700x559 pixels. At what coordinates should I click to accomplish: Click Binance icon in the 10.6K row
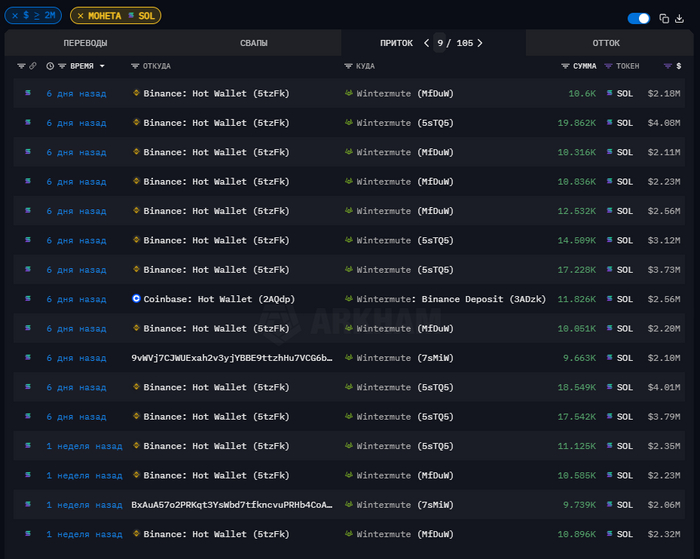point(136,93)
